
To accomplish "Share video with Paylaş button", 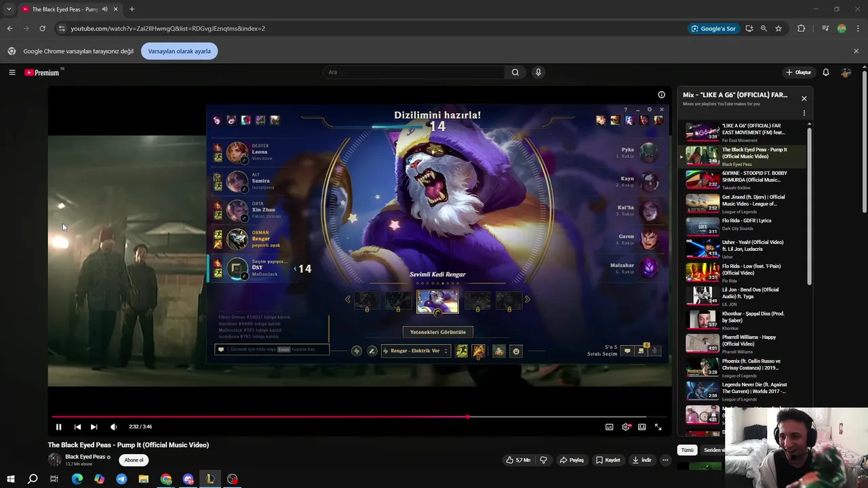I will pyautogui.click(x=572, y=460).
